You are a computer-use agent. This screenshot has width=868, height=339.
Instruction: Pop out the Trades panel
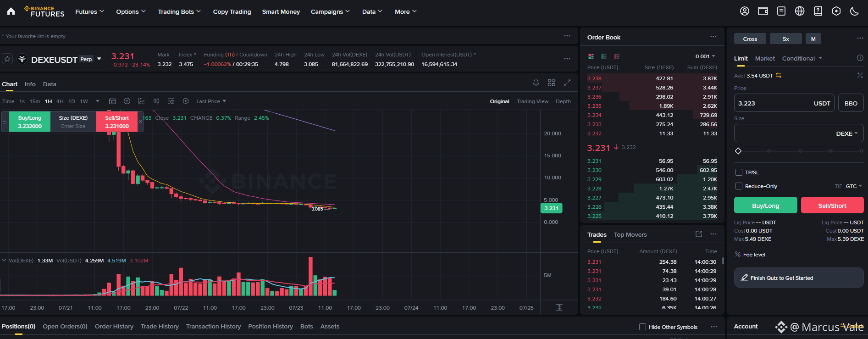point(699,234)
